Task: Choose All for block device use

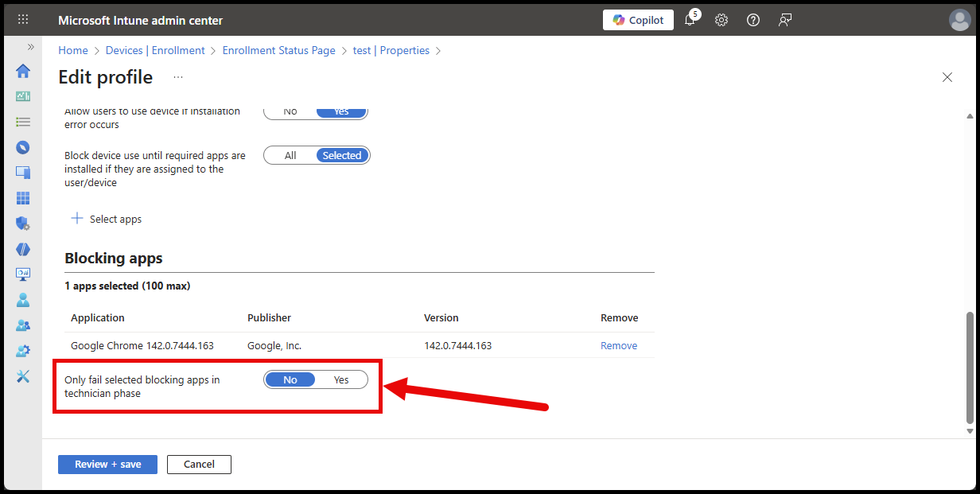Action: 290,155
